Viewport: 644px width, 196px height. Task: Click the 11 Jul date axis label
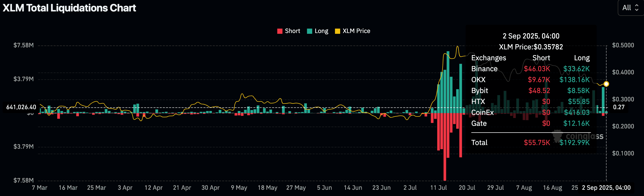click(x=439, y=188)
